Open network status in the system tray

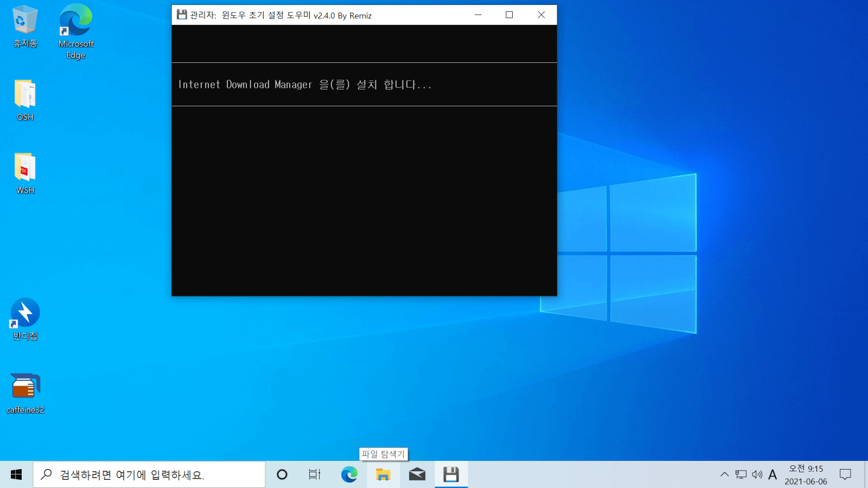click(741, 474)
